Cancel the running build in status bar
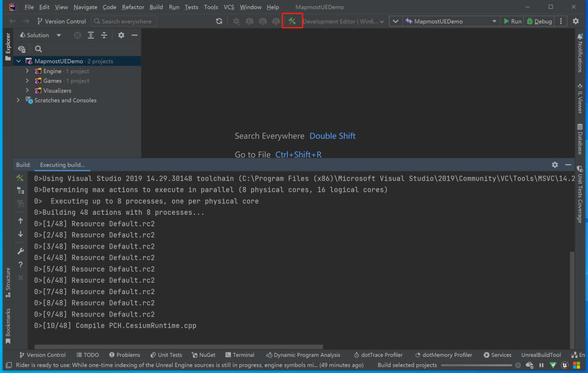Image resolution: width=588 pixels, height=373 pixels. point(518,365)
